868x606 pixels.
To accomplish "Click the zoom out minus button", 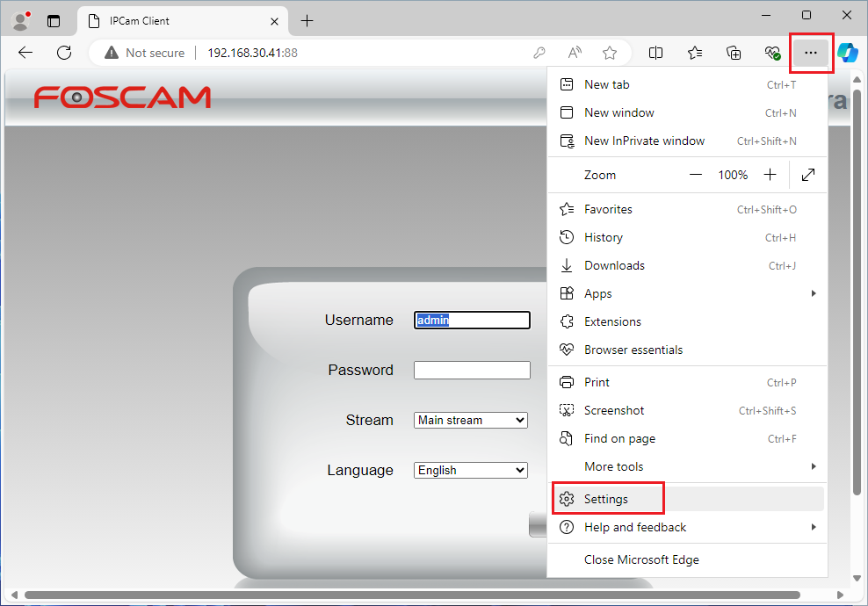I will 696,175.
